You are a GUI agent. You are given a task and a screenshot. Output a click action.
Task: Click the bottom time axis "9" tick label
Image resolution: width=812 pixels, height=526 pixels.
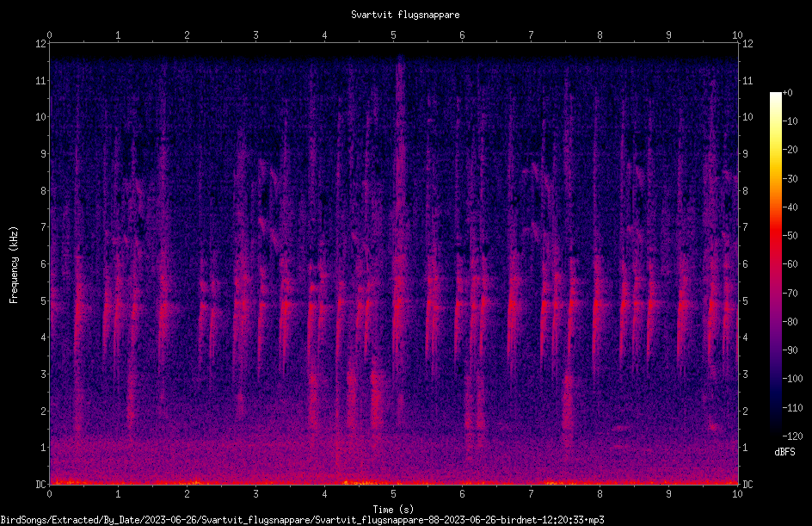click(668, 494)
